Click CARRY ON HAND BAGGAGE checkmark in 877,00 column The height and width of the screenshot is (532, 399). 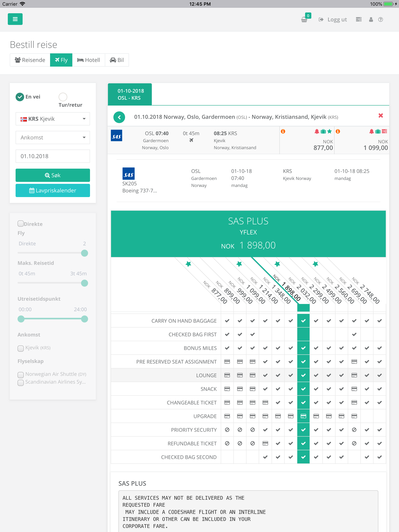coord(227,321)
